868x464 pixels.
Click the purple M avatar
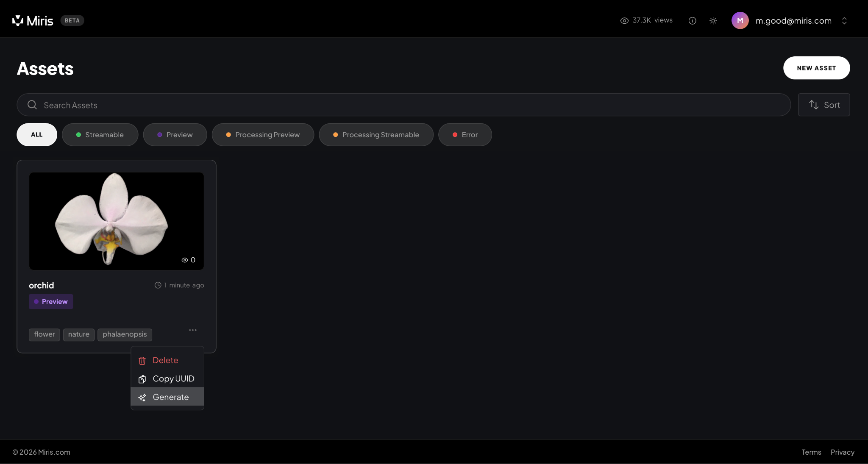(740, 20)
